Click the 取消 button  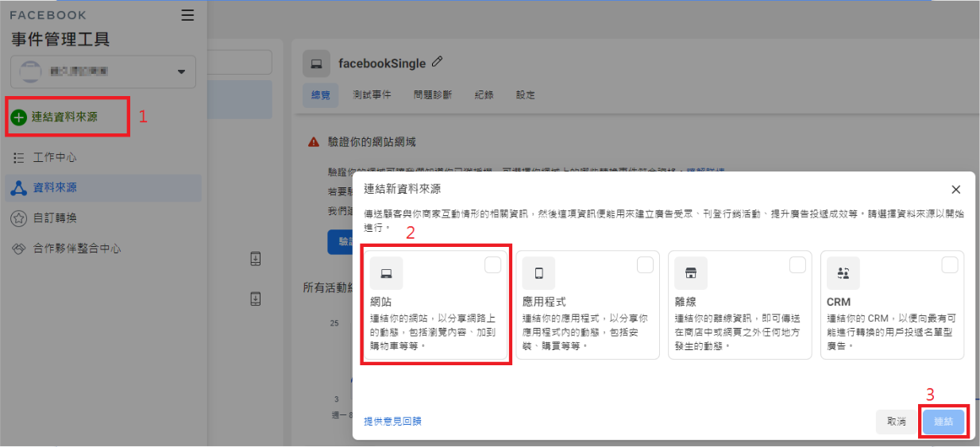(x=896, y=422)
